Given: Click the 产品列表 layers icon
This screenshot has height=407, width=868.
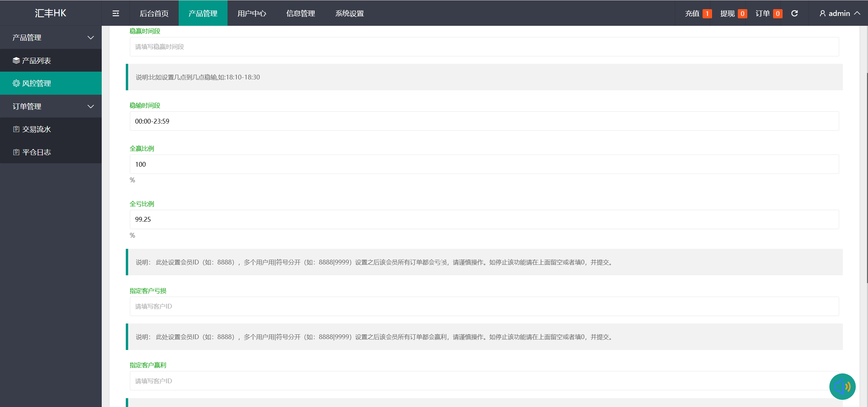Looking at the screenshot, I should pos(16,60).
